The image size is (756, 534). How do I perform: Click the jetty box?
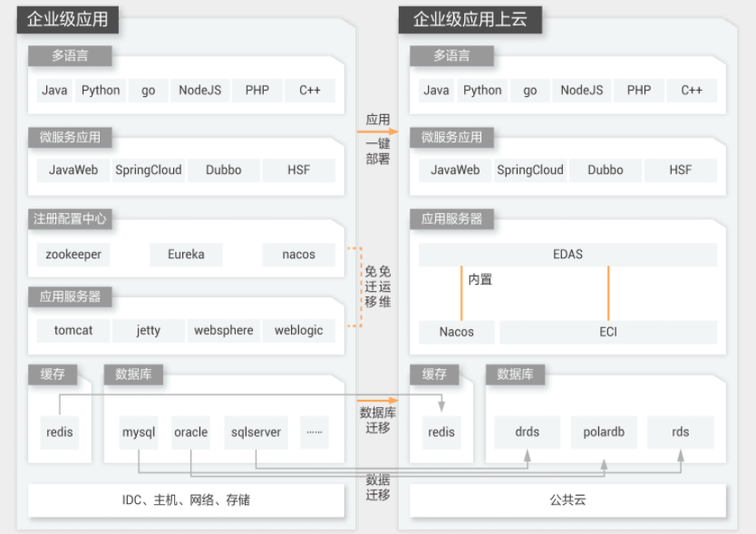click(149, 330)
